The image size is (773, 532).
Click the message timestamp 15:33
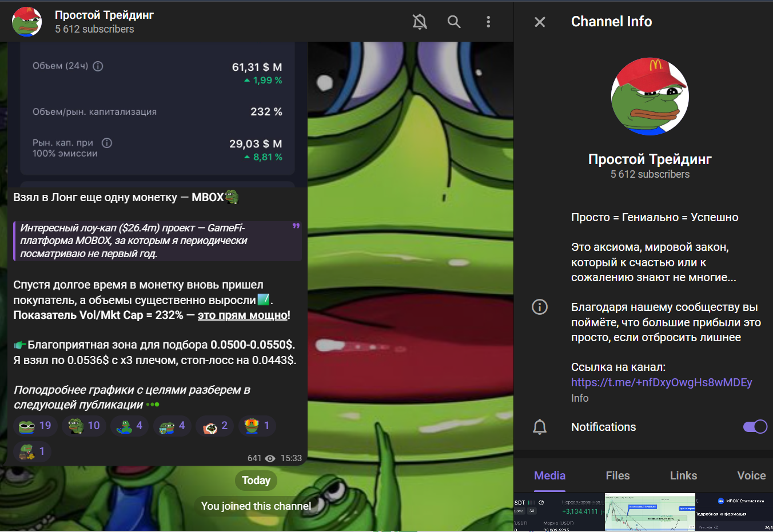point(291,458)
